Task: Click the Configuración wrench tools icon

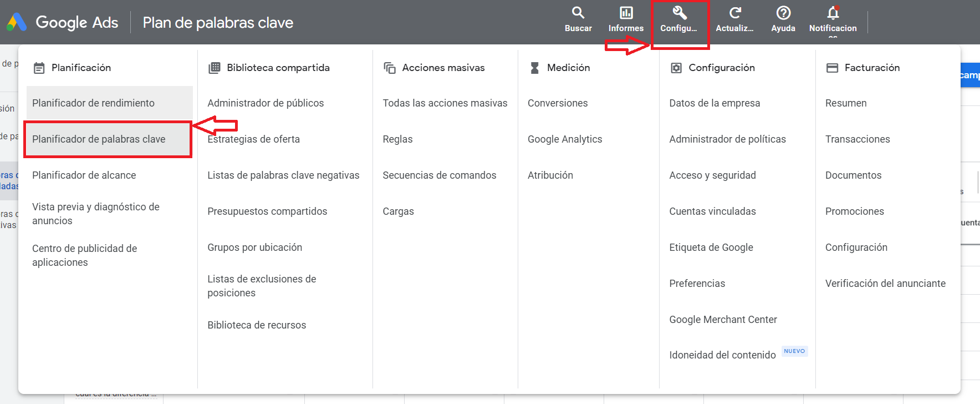Action: pyautogui.click(x=679, y=13)
